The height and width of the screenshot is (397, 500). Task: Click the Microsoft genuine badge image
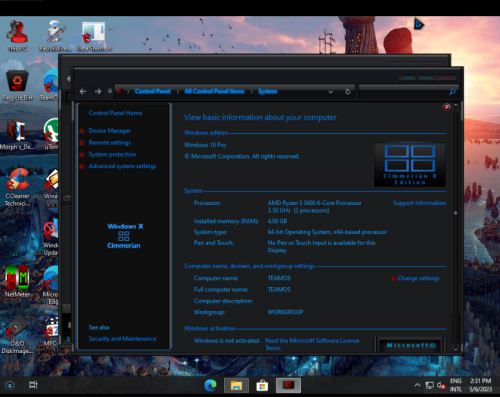[410, 345]
